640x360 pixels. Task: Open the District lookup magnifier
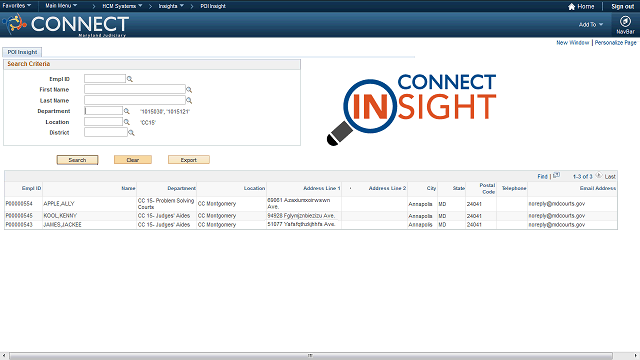tap(131, 133)
